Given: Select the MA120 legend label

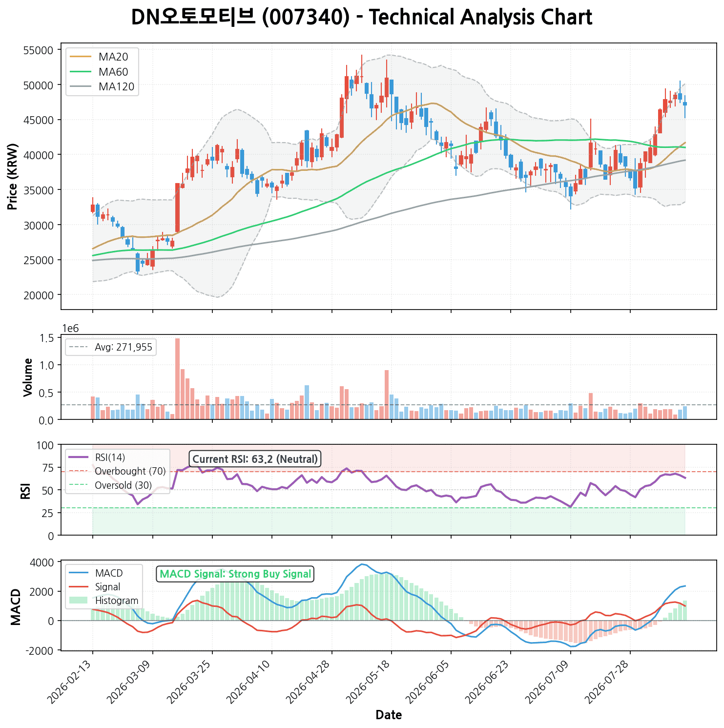Looking at the screenshot, I should point(116,87).
